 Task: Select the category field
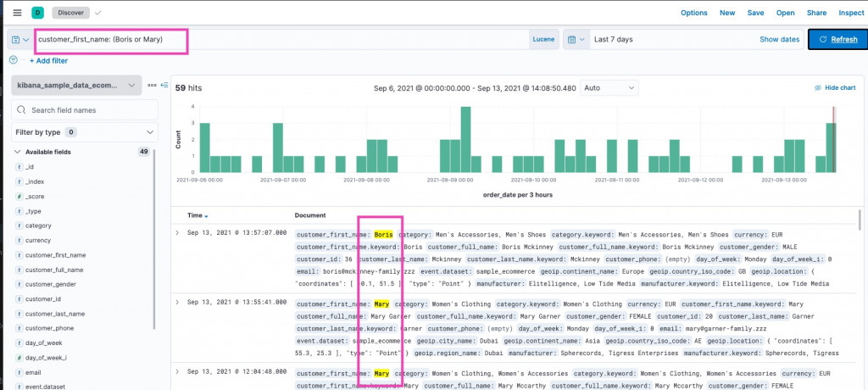pos(38,226)
